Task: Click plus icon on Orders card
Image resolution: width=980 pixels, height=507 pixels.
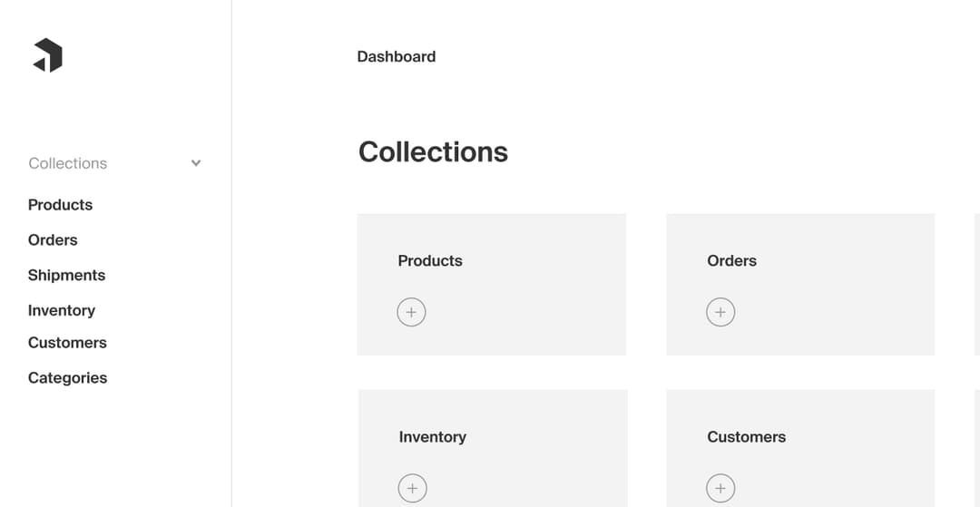Action: pyautogui.click(x=720, y=312)
